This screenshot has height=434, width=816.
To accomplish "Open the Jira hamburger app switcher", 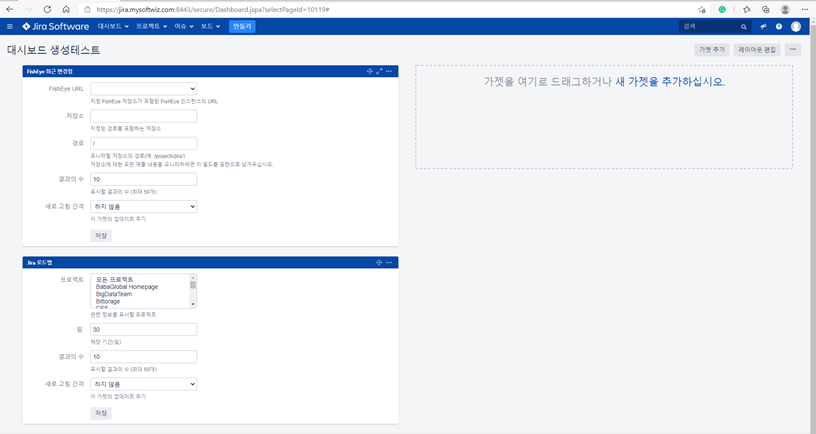I will [x=9, y=26].
